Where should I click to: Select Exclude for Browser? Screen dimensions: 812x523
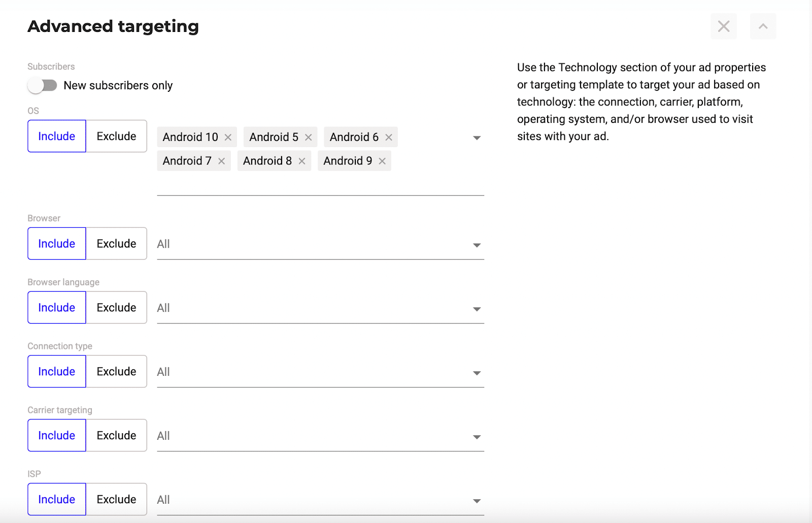[x=116, y=243]
